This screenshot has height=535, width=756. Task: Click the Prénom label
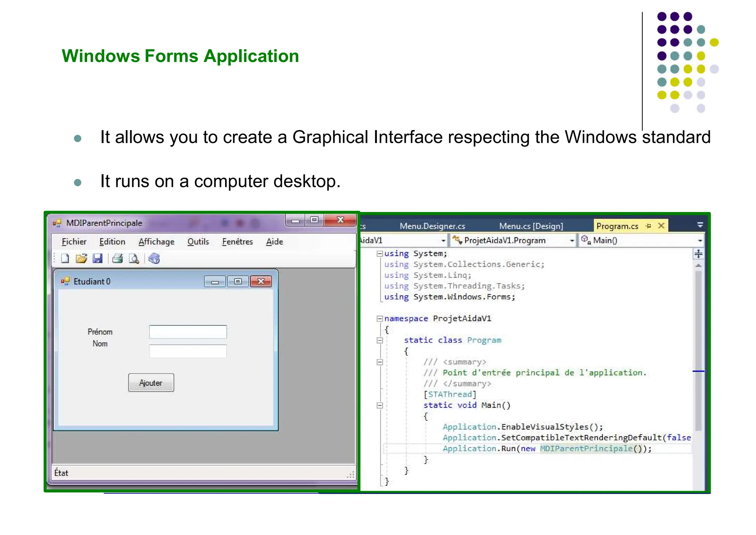pos(100,332)
